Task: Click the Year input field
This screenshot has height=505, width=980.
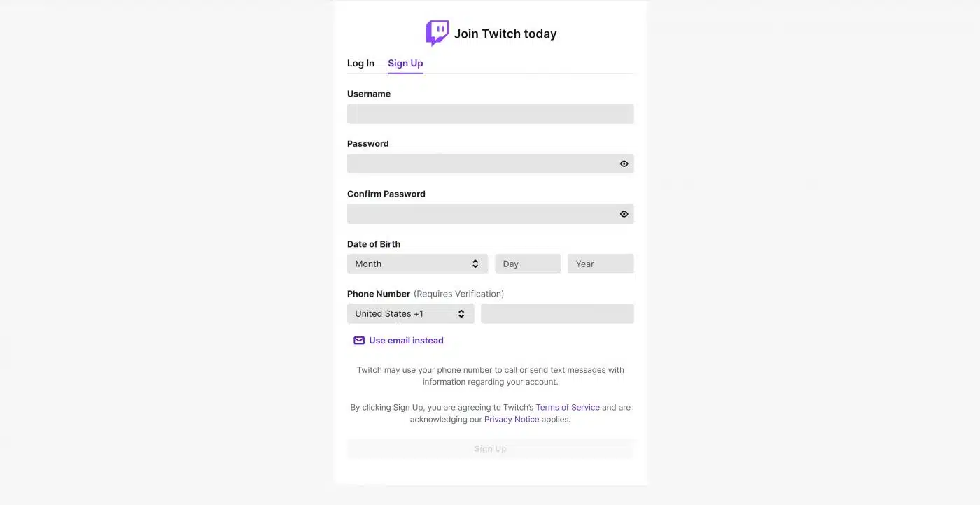Action: tap(600, 264)
